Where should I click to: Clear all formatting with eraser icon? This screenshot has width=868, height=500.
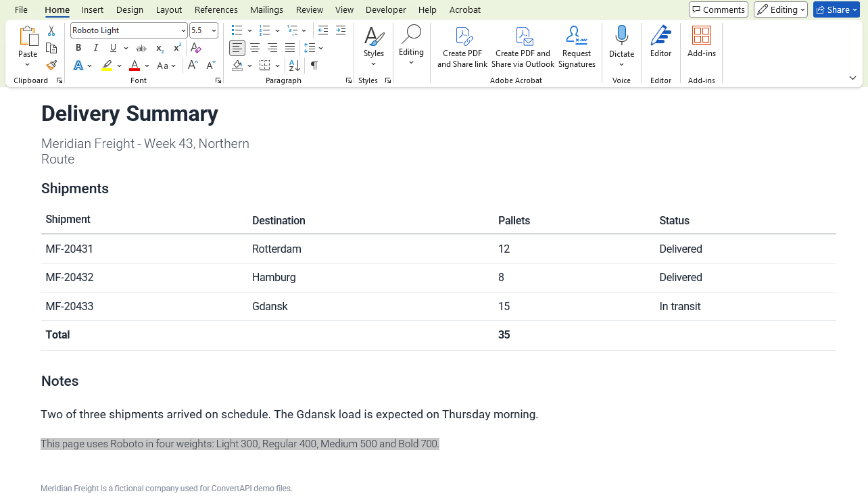coord(196,48)
